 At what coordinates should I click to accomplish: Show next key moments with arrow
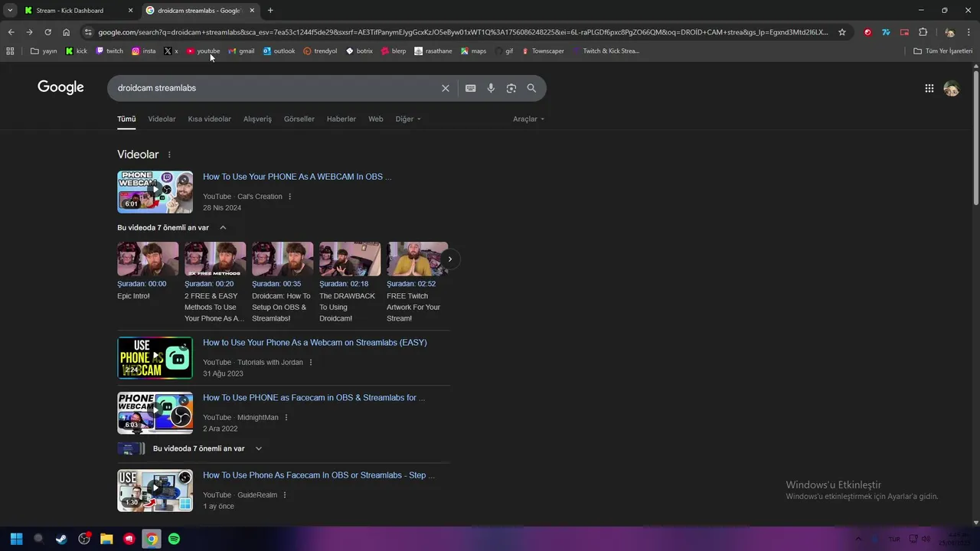pyautogui.click(x=449, y=259)
